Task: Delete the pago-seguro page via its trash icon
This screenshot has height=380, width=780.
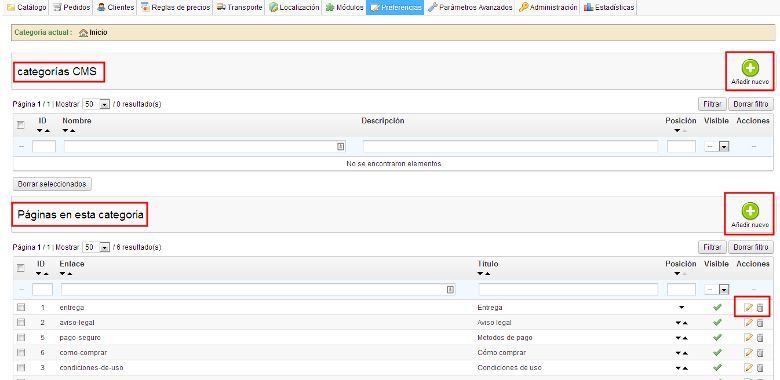Action: click(x=760, y=338)
